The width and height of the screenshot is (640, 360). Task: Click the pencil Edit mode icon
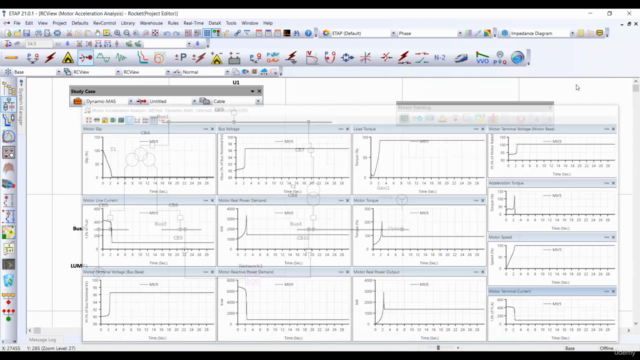coord(11,58)
